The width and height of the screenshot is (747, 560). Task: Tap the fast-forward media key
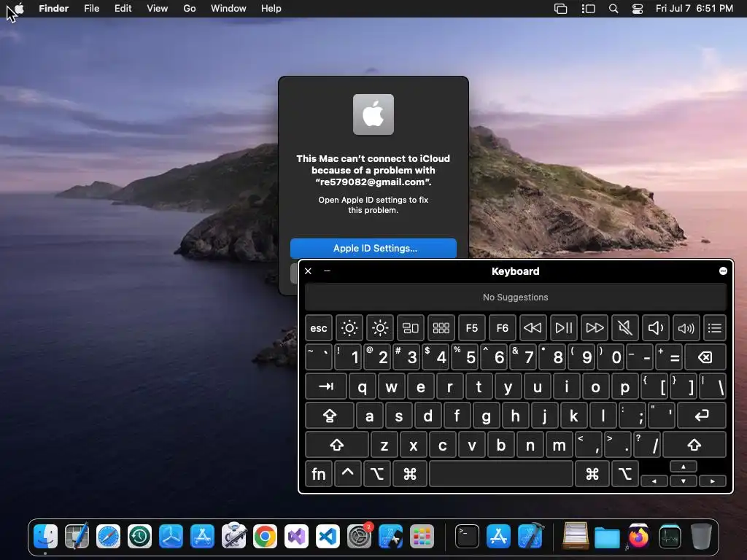[595, 328]
